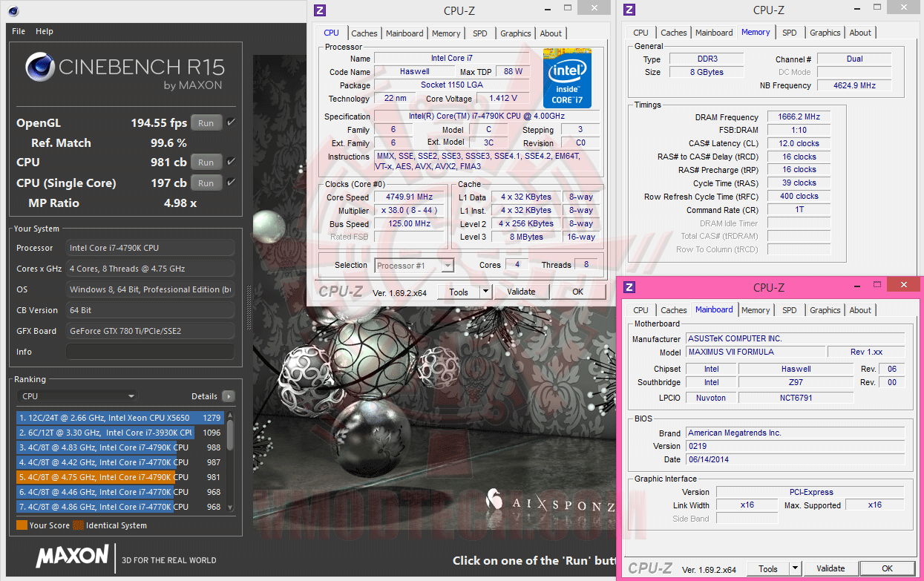Click Tools button in Mainboard CPU-Z window
The width and height of the screenshot is (924, 581).
tap(768, 569)
